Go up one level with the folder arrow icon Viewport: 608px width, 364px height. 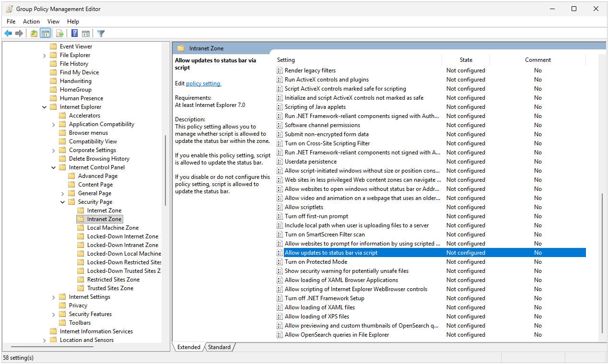(x=34, y=33)
